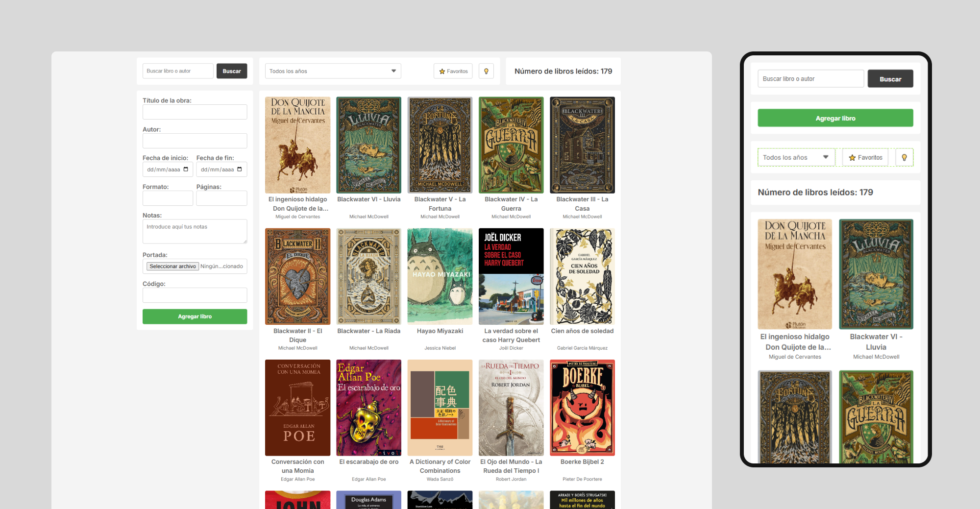Tap mobile Agregar libro green button

coord(835,118)
